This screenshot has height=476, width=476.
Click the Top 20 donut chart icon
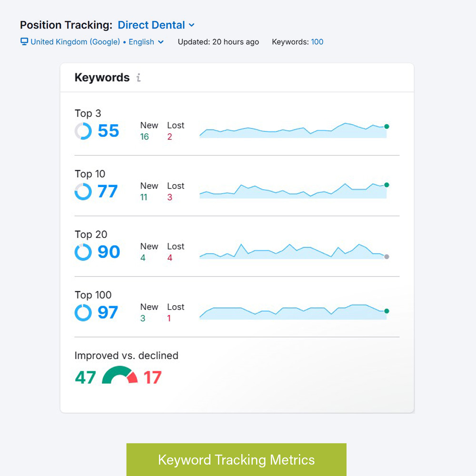[83, 252]
